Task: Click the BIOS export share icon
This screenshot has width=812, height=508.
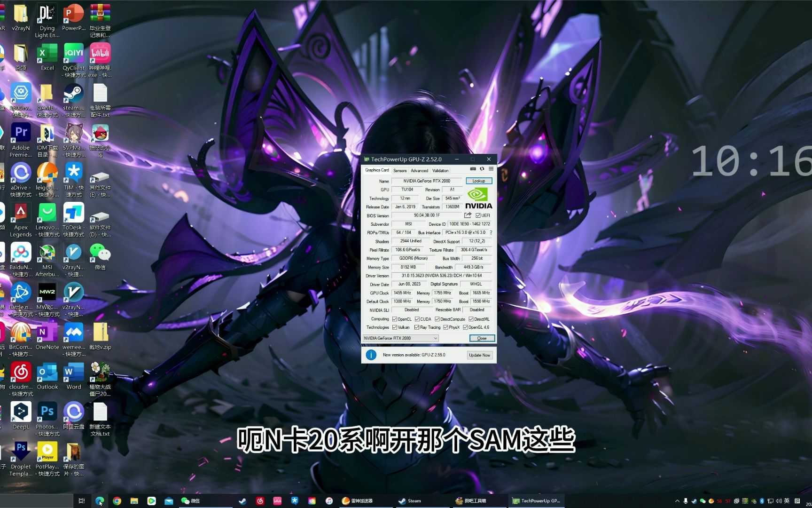Action: pyautogui.click(x=468, y=215)
